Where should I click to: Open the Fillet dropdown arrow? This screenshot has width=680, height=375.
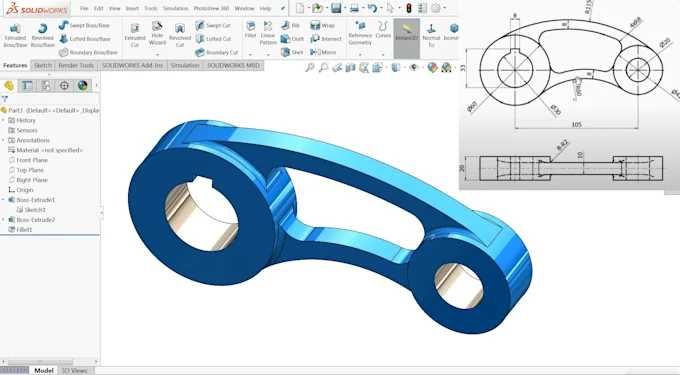(251, 55)
